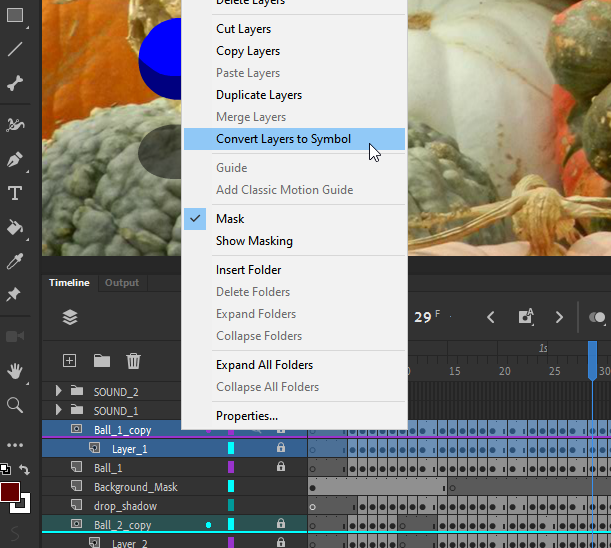Select the Line tool

click(x=15, y=49)
